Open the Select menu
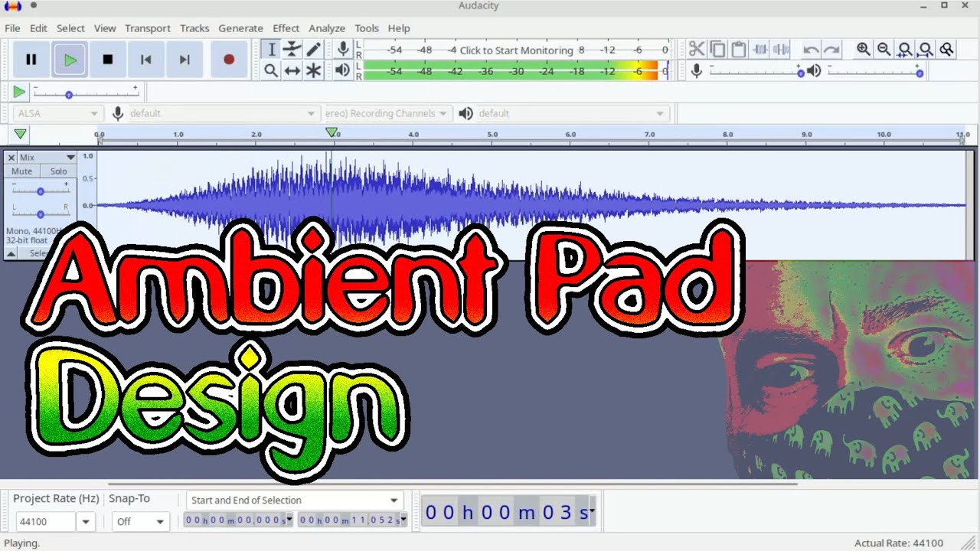 (x=70, y=28)
